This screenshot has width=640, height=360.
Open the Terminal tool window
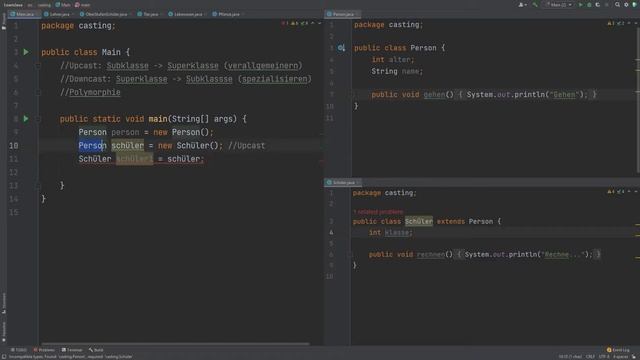point(72,350)
